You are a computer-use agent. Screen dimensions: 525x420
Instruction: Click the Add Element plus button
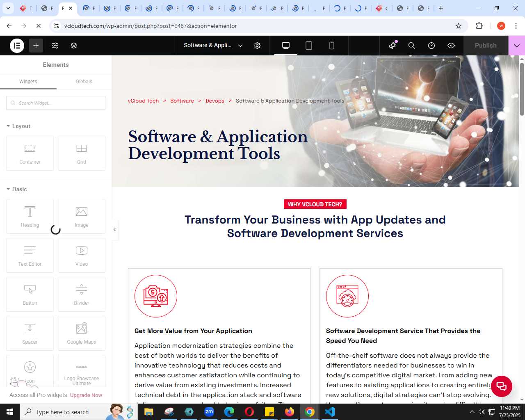tap(36, 46)
